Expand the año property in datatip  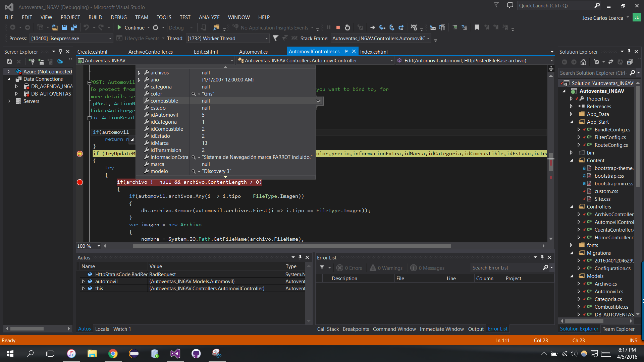pyautogui.click(x=140, y=80)
